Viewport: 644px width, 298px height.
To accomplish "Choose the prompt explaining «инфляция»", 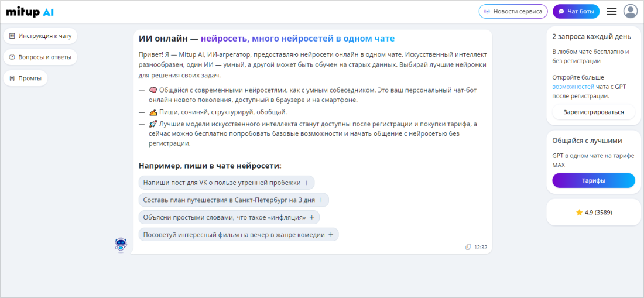I will click(224, 217).
